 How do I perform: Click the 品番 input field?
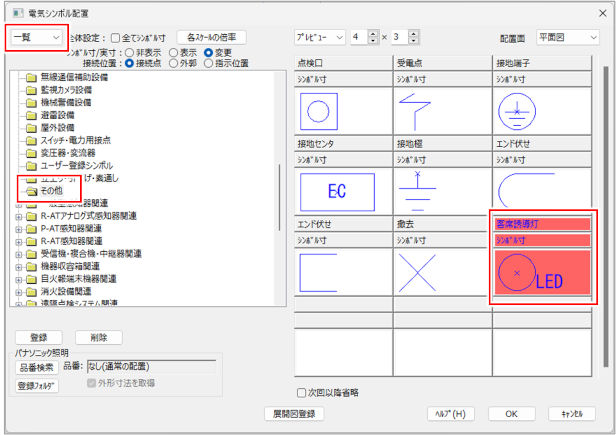pos(151,366)
